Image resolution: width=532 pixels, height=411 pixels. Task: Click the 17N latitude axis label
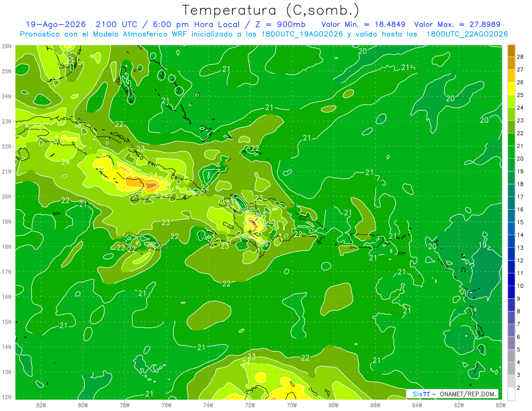click(7, 271)
